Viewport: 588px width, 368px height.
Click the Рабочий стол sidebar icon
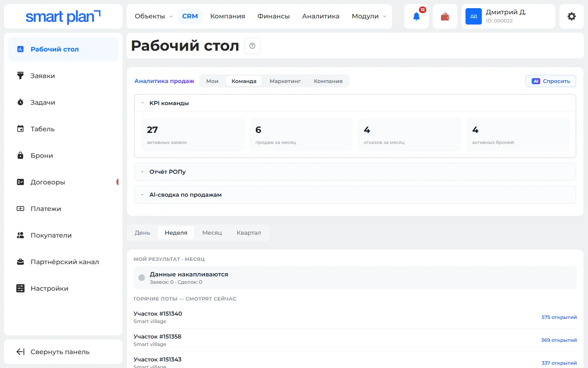pos(20,49)
